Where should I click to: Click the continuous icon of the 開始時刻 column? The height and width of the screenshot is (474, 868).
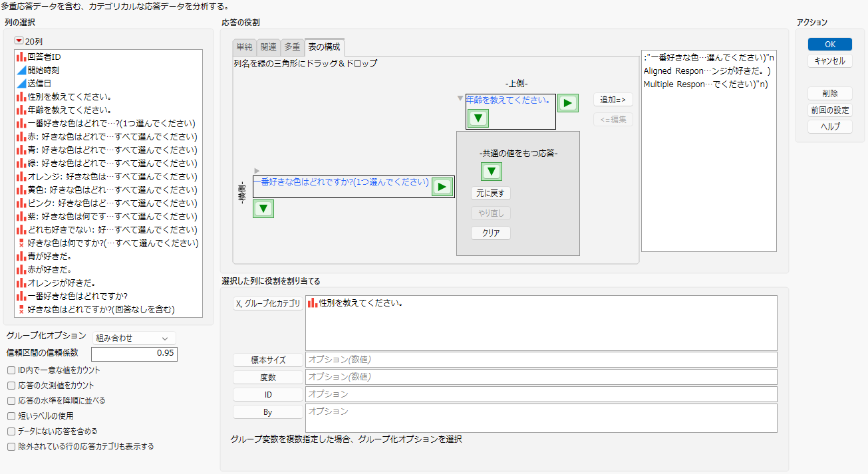pyautogui.click(x=21, y=70)
